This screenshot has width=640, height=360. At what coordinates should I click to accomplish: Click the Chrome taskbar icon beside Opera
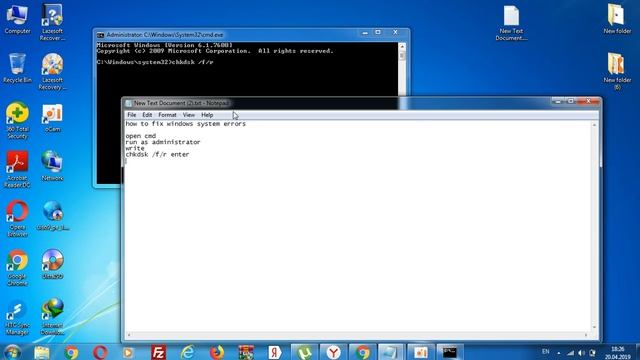[71, 352]
